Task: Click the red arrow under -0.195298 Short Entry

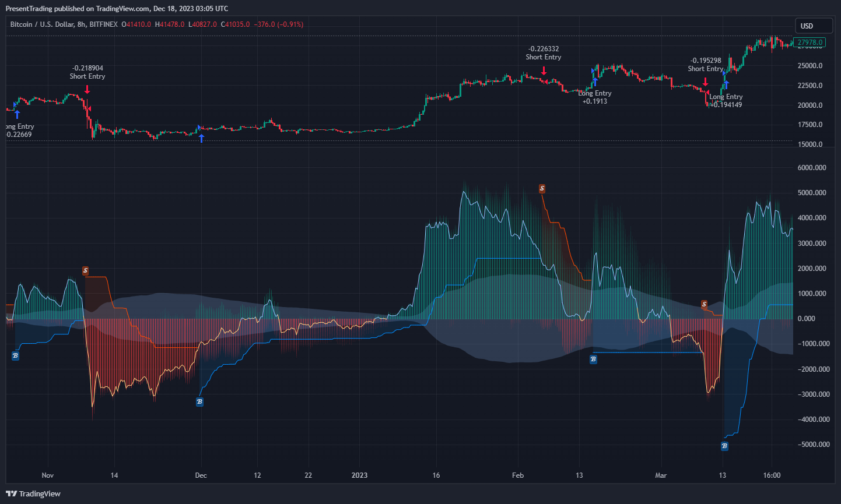Action: [x=705, y=82]
